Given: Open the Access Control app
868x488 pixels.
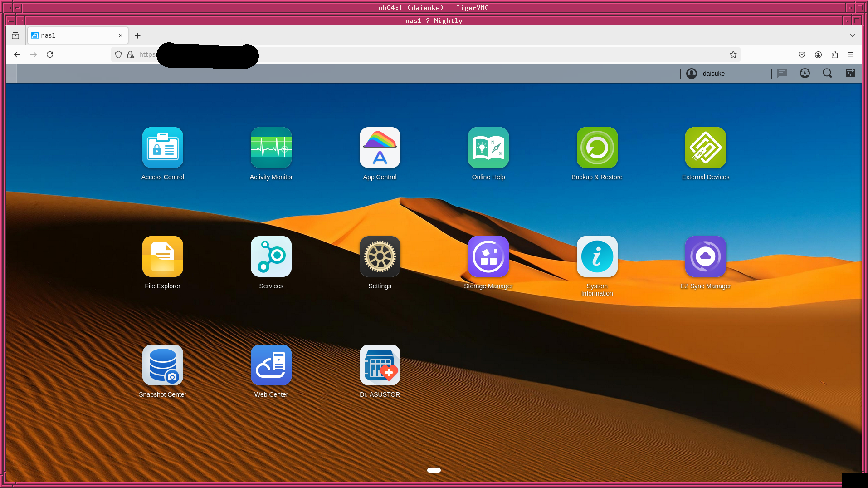Looking at the screenshot, I should point(162,148).
